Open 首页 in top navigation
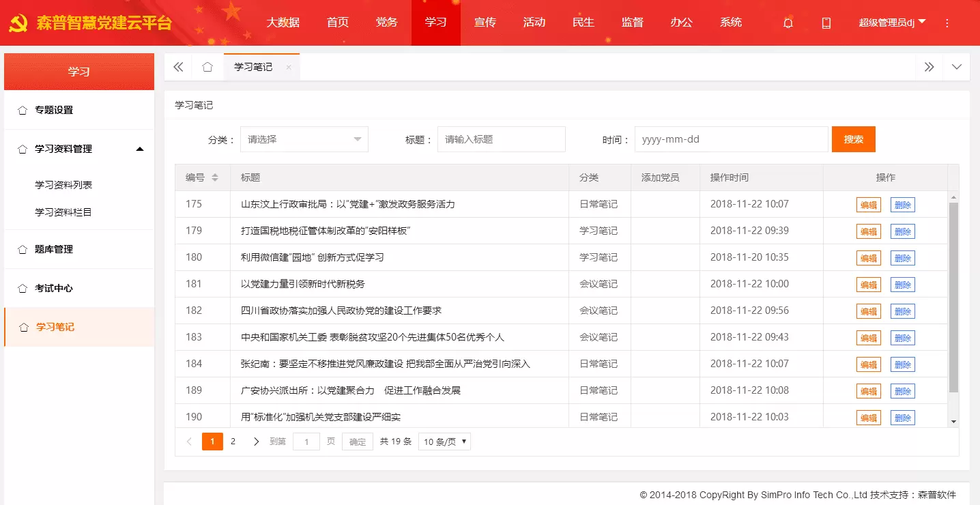The width and height of the screenshot is (980, 505). pos(338,23)
